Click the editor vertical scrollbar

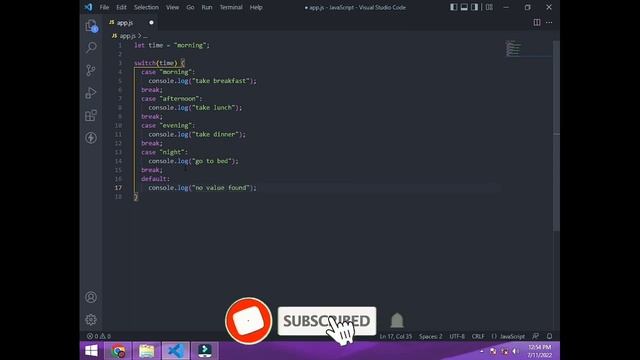(x=556, y=135)
